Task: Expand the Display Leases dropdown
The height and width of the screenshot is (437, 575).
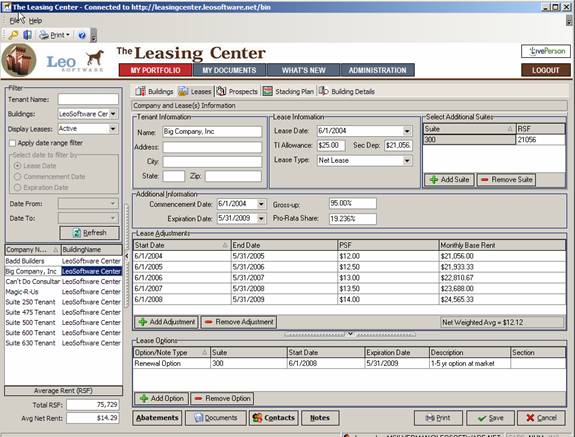Action: point(113,129)
